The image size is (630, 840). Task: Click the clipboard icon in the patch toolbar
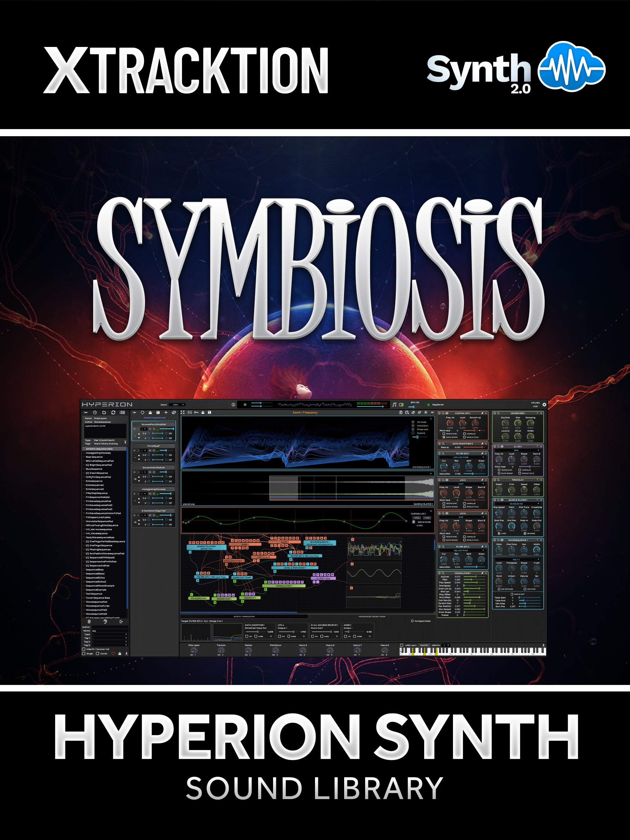click(401, 413)
